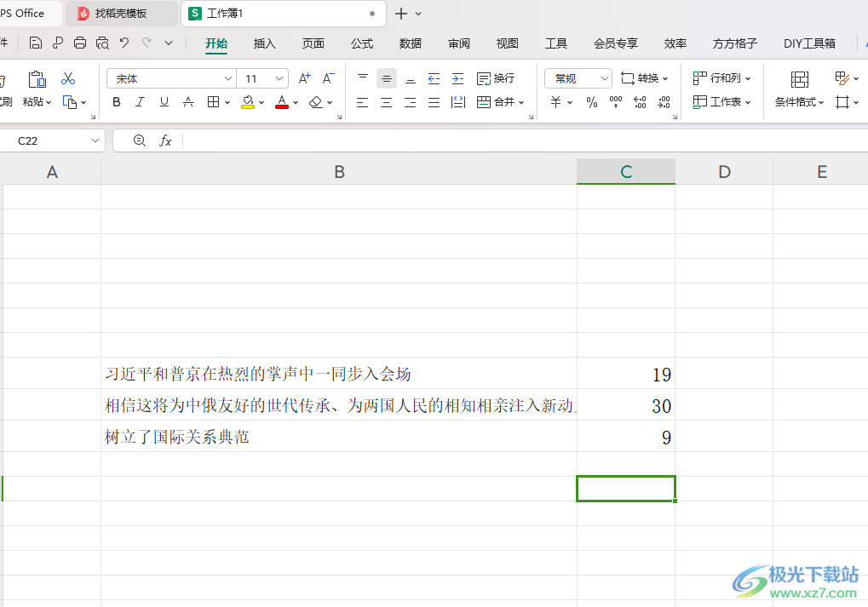Viewport: 868px width, 607px height.
Task: Apply thousands separator style
Action: 616,102
